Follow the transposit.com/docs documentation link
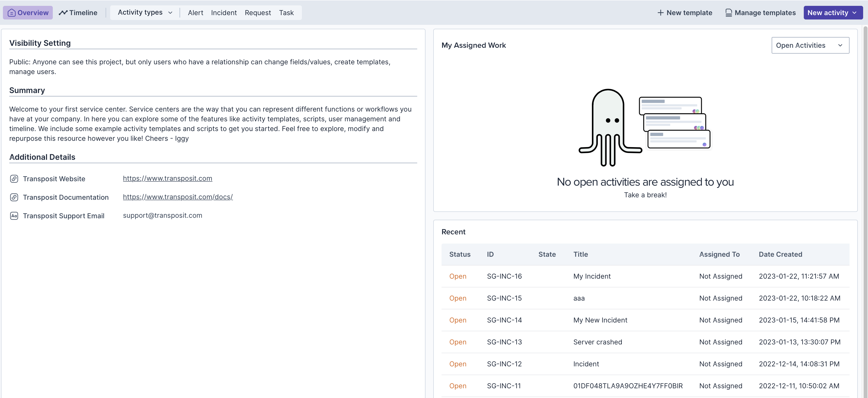 [178, 197]
